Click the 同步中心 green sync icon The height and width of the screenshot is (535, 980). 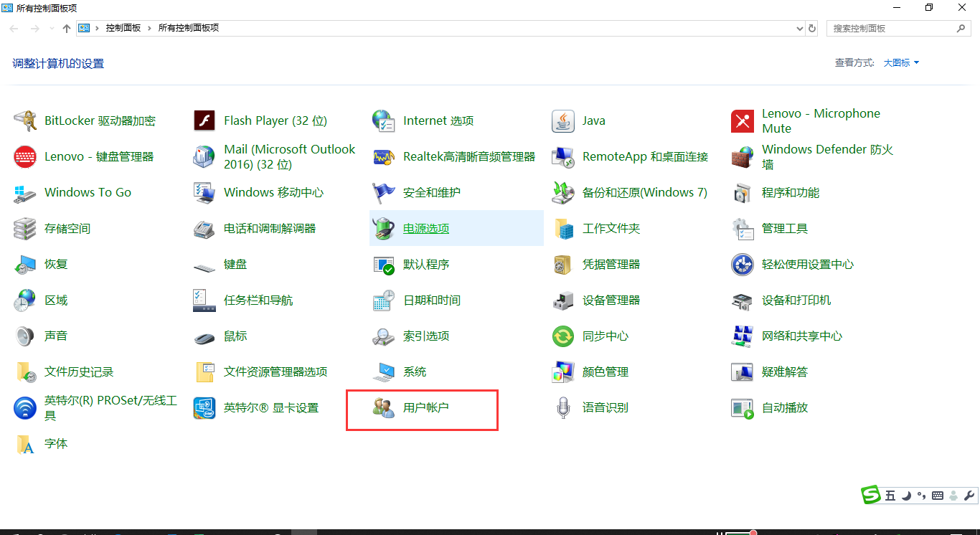(x=563, y=336)
